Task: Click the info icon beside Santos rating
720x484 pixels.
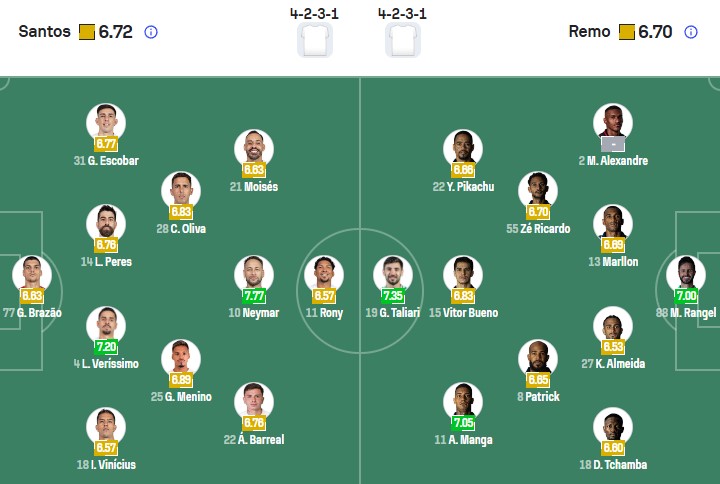Action: (151, 32)
